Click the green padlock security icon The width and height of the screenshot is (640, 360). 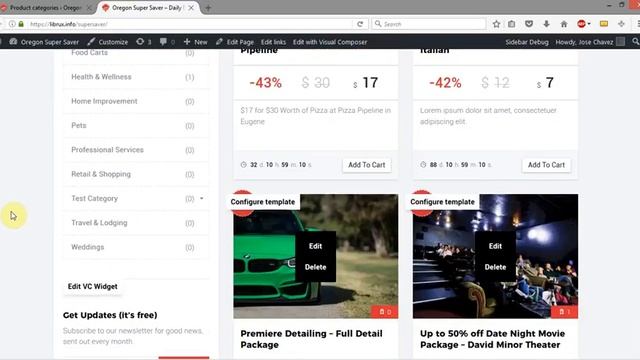click(21, 24)
